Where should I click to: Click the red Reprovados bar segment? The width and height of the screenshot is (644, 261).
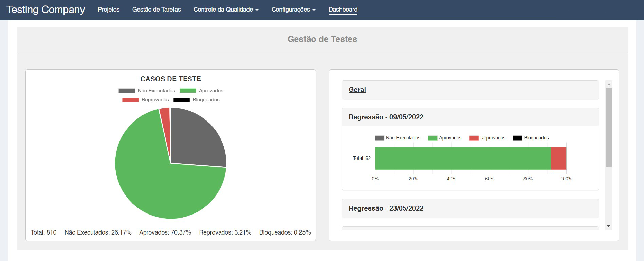pos(558,158)
